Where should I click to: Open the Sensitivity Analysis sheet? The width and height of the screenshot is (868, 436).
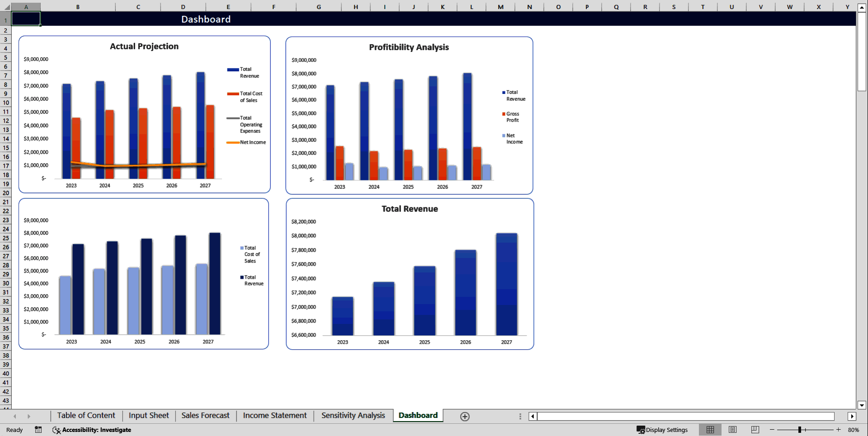pos(353,415)
